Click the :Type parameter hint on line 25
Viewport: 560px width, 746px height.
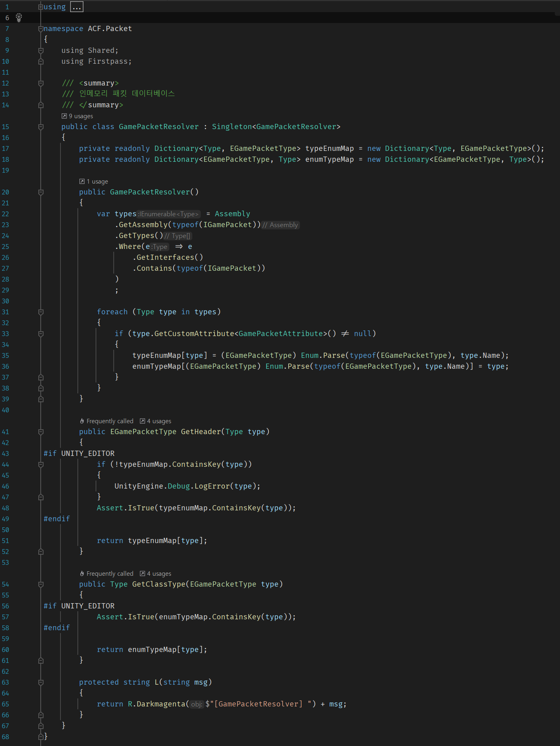pyautogui.click(x=160, y=247)
